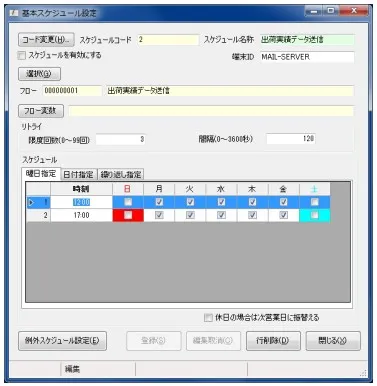Image resolution: width=377 pixels, height=386 pixels.
Task: Switch to the 曜日指定 tab
Action: (x=41, y=174)
